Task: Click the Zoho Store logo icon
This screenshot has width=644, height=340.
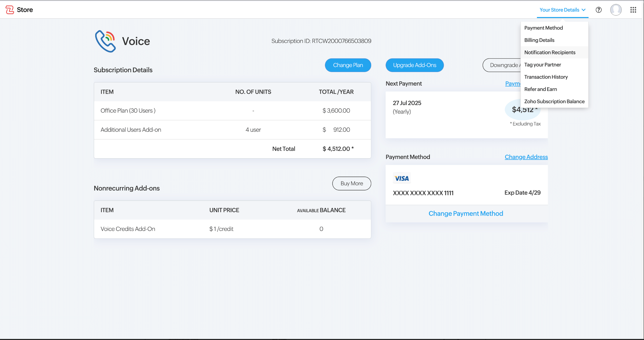Action: coord(10,10)
